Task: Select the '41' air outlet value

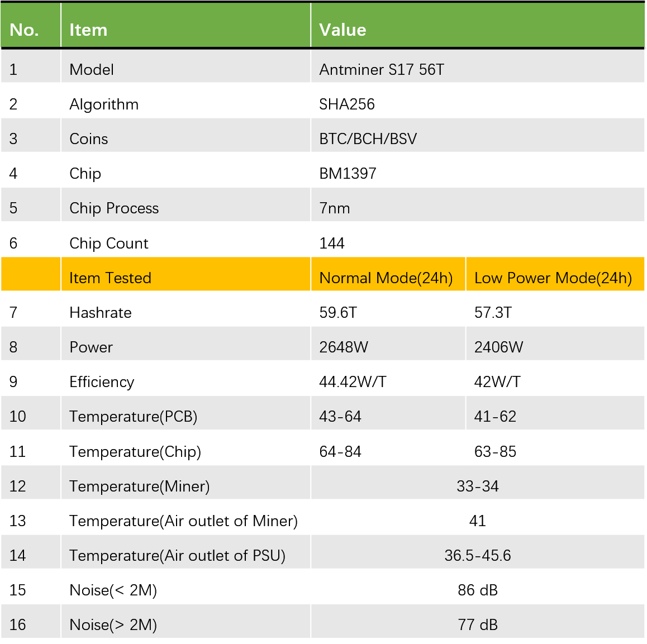Action: [478, 521]
